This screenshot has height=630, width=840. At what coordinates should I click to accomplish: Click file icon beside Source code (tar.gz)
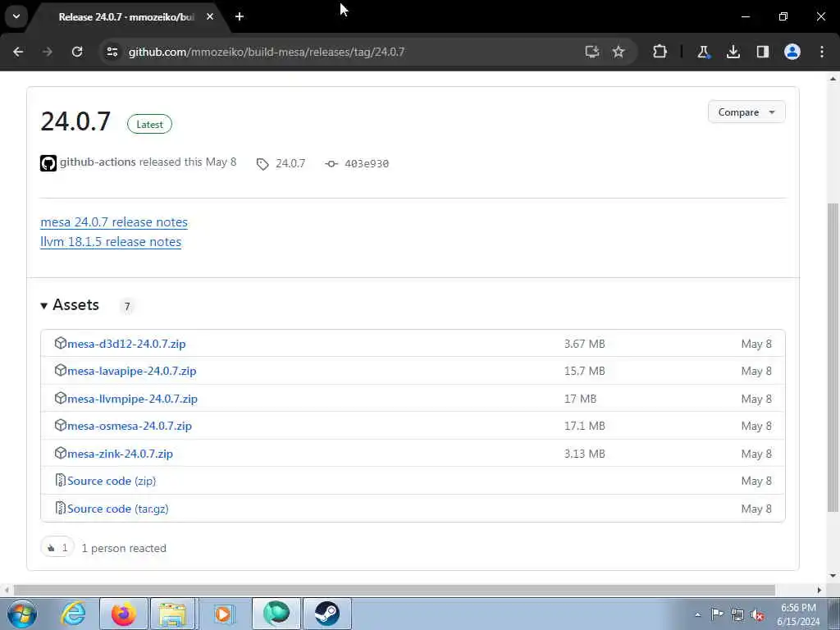point(61,507)
